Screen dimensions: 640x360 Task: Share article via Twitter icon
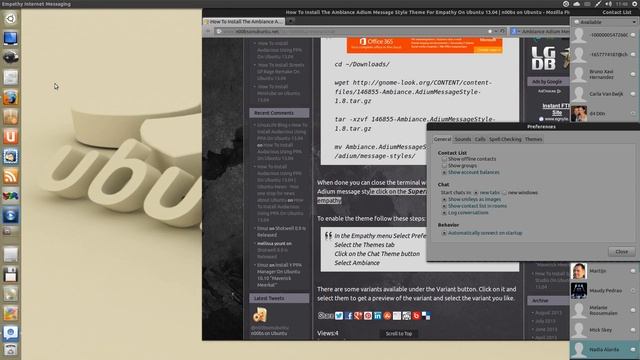click(x=339, y=316)
